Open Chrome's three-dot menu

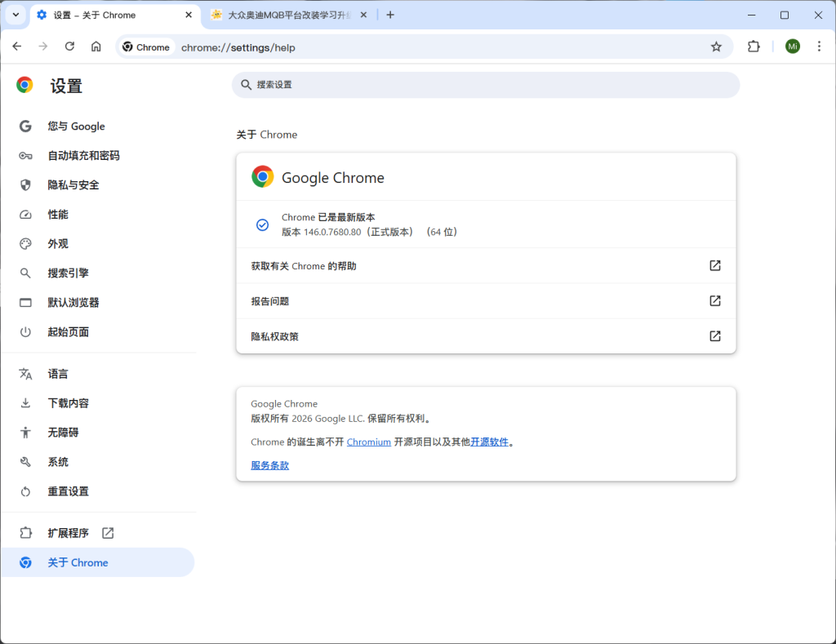[819, 47]
